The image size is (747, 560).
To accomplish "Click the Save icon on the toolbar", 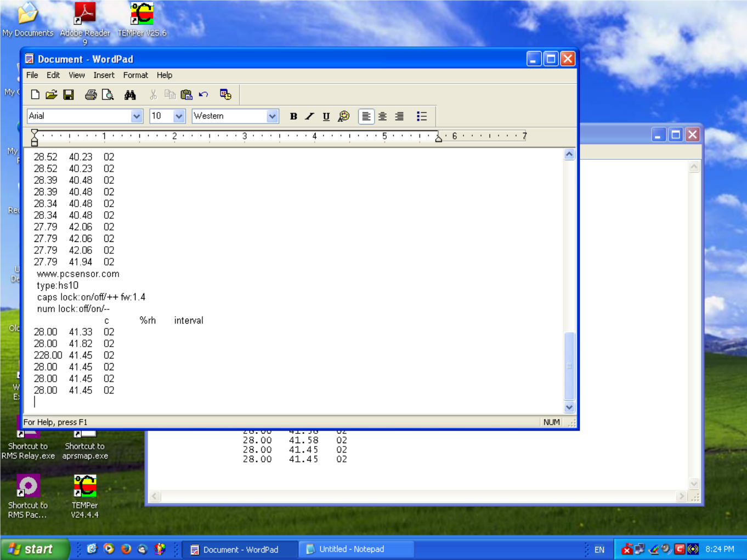I will 69,94.
